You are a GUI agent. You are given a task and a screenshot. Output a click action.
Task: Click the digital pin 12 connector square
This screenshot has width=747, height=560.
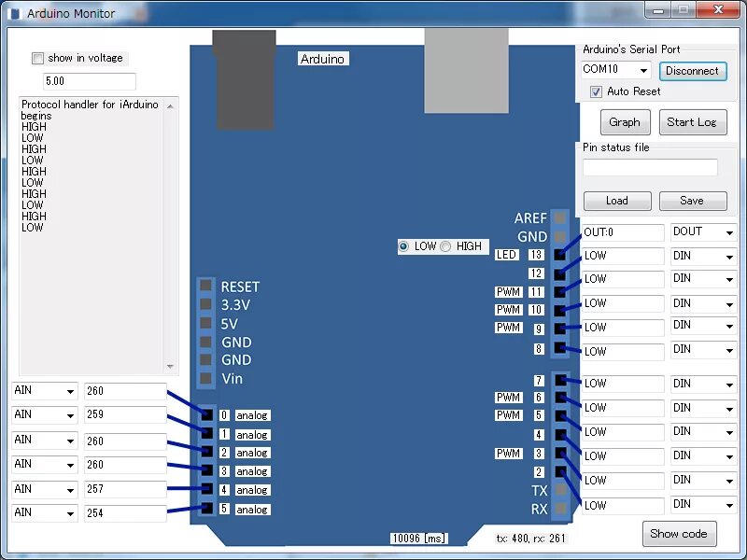point(559,274)
